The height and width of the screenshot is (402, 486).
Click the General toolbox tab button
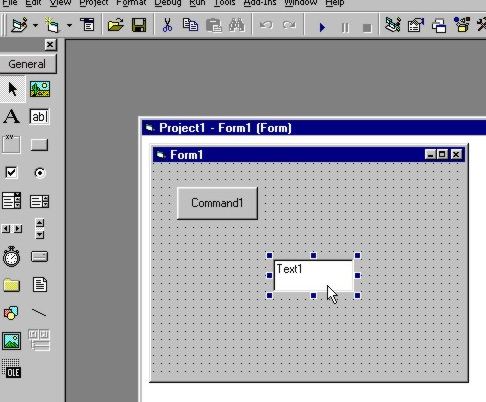pyautogui.click(x=28, y=64)
